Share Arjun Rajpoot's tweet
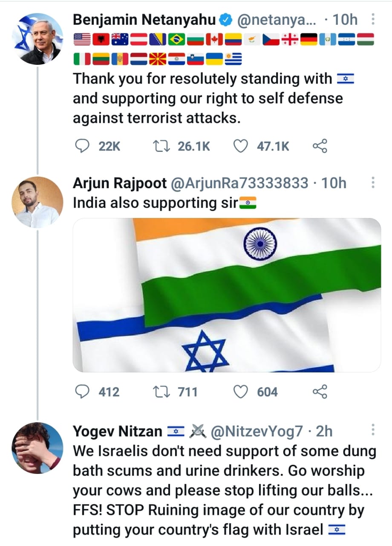The image size is (392, 546). click(x=320, y=392)
